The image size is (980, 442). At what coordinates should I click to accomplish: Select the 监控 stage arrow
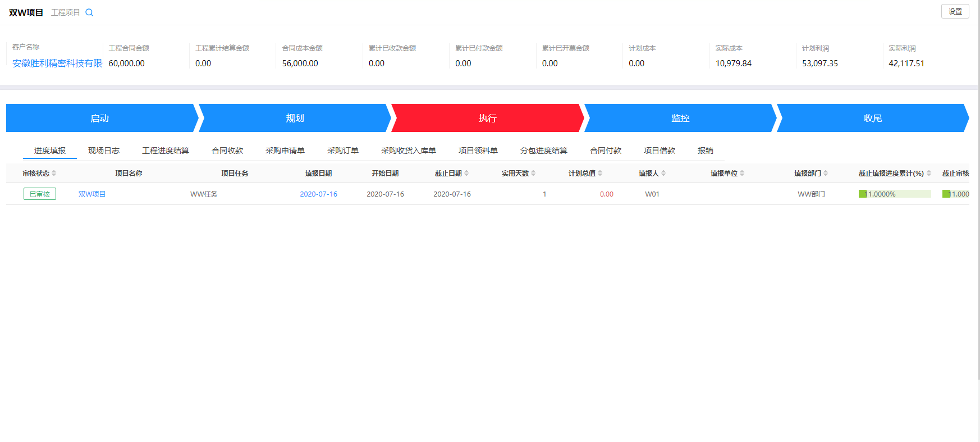coord(680,118)
